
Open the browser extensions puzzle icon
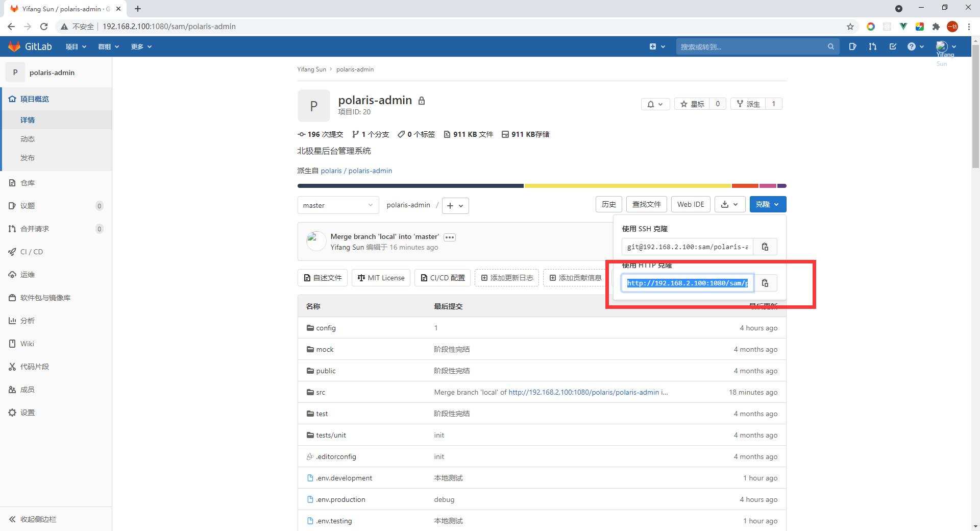[936, 27]
